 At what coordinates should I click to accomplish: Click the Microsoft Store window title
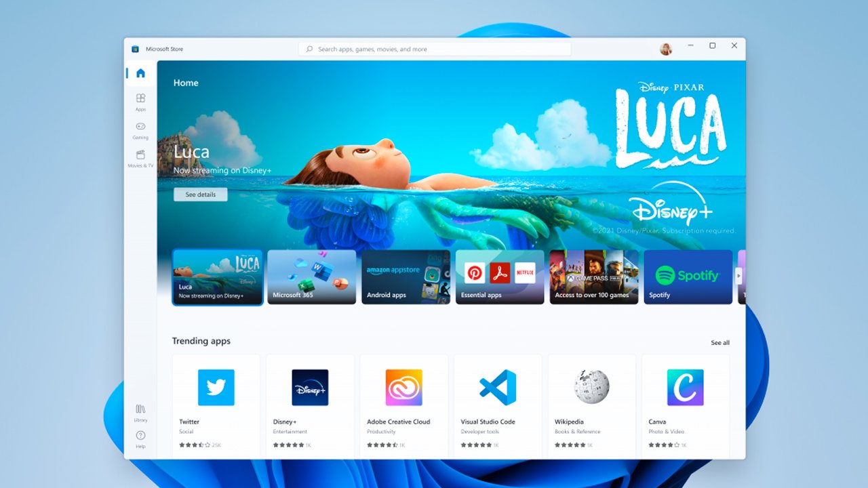click(165, 49)
